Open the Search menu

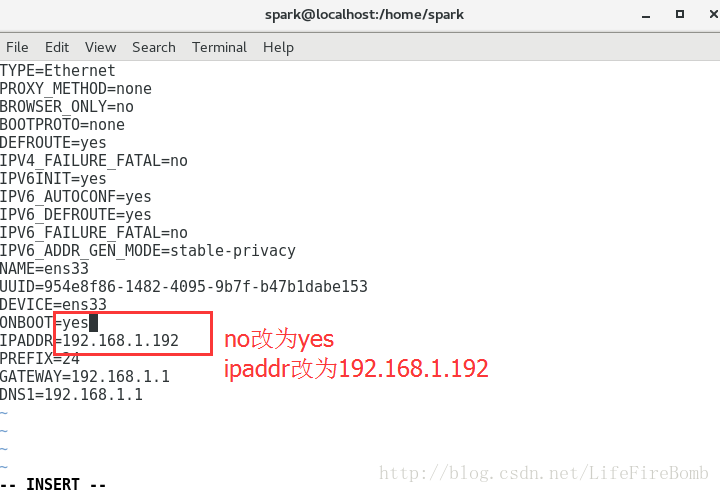pos(154,47)
